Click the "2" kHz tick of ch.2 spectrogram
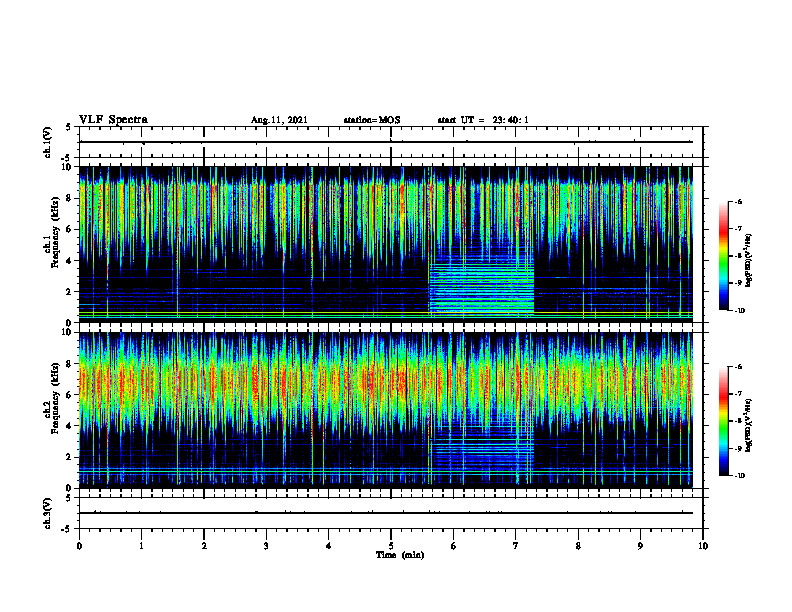Image resolution: width=792 pixels, height=612 pixels. 70,457
